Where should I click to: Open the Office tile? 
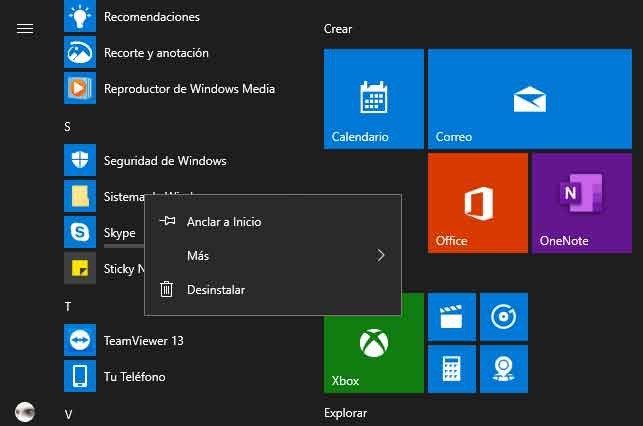point(478,203)
